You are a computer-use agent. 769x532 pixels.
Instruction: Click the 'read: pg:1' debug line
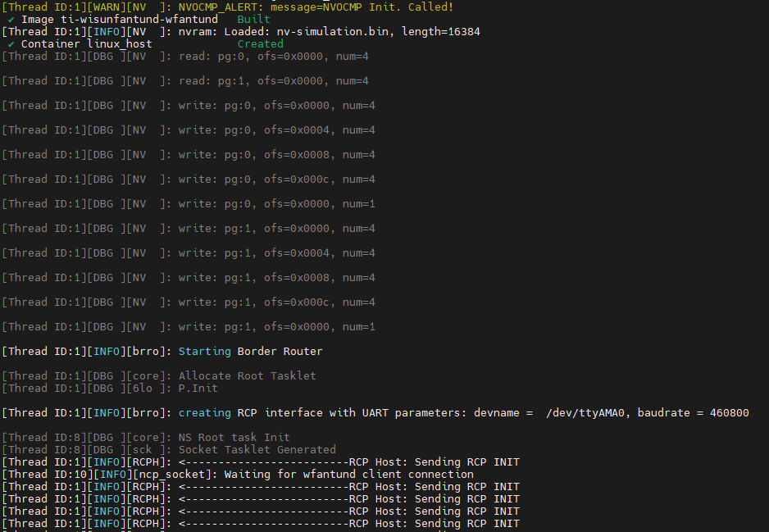(x=273, y=80)
